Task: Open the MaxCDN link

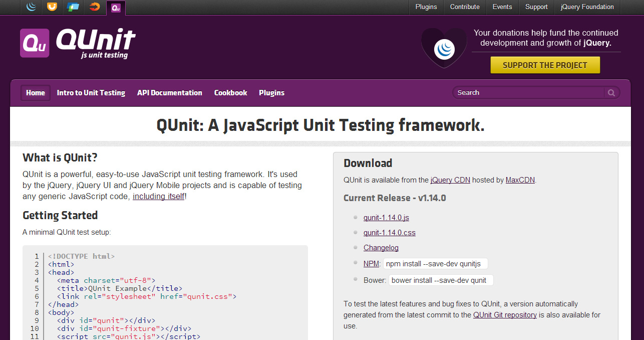Action: 520,180
